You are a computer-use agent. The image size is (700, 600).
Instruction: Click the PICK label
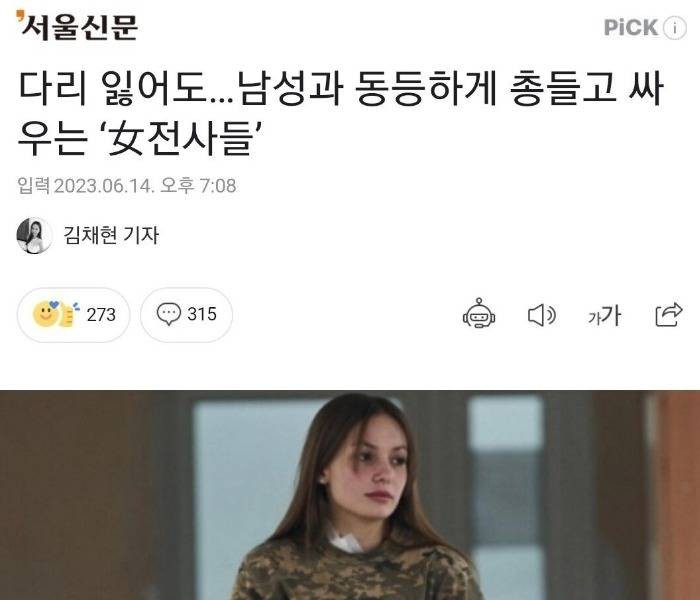tap(631, 28)
